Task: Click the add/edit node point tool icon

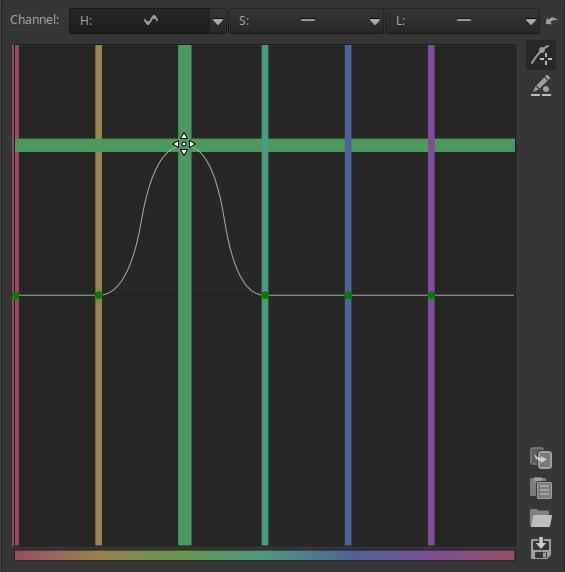Action: pyautogui.click(x=541, y=55)
